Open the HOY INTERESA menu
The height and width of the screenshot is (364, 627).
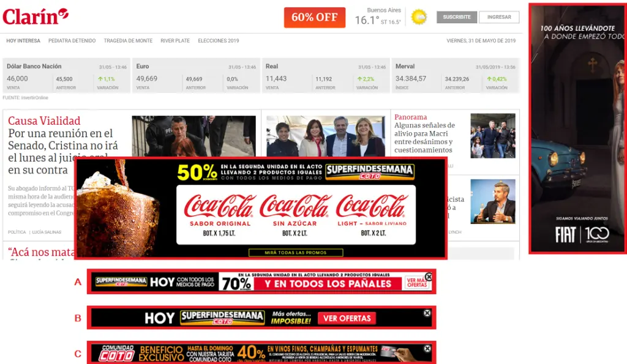(23, 40)
